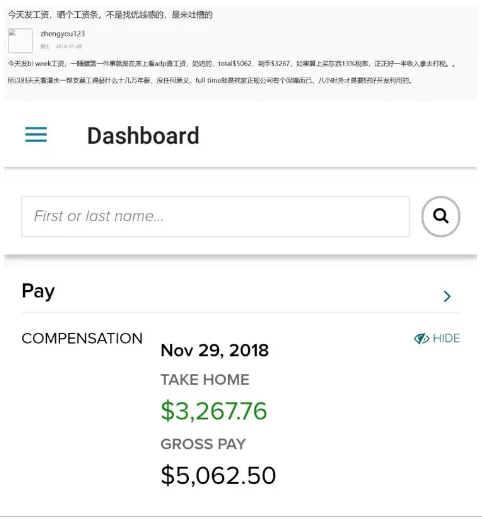This screenshot has height=519, width=482.
Task: Click the Nov 29, 2018 pay date
Action: 215,350
